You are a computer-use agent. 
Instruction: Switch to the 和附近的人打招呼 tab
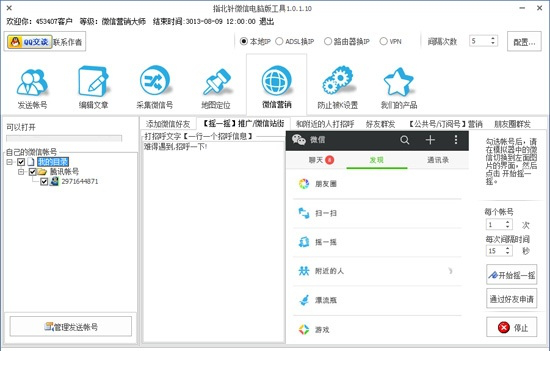pyautogui.click(x=325, y=124)
